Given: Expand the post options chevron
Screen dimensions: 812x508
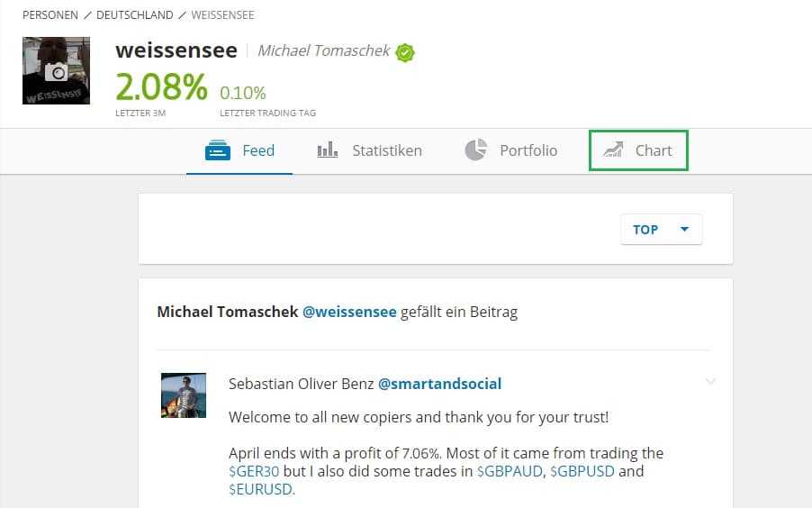Looking at the screenshot, I should click(x=710, y=382).
